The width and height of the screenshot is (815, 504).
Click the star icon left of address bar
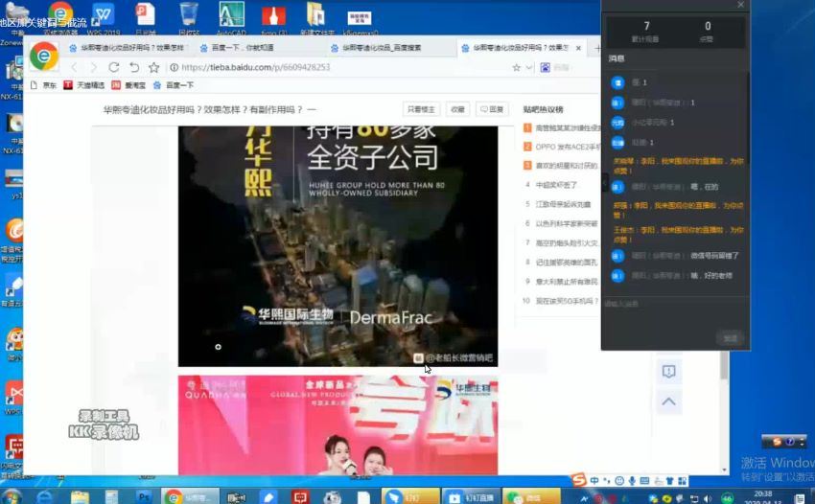153,67
